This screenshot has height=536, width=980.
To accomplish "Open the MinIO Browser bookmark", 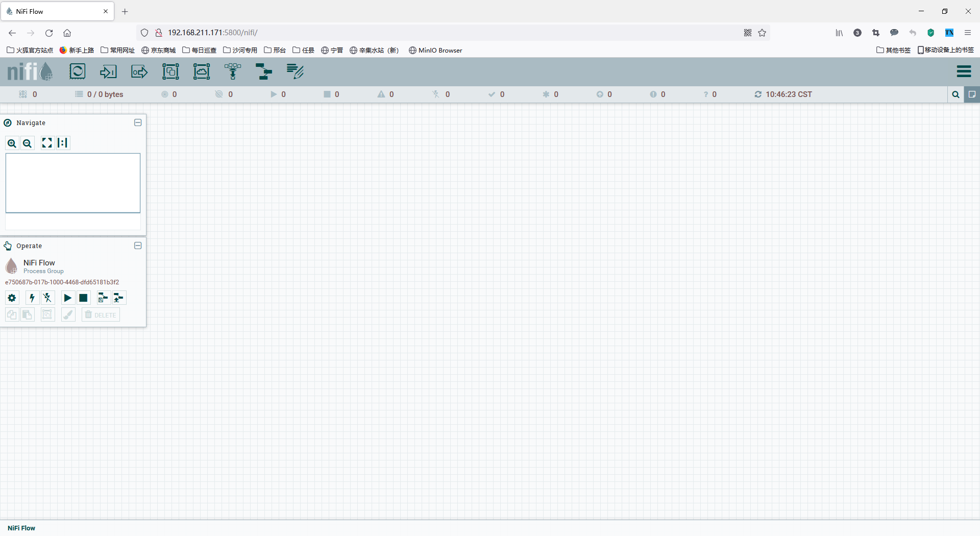I will pos(435,50).
